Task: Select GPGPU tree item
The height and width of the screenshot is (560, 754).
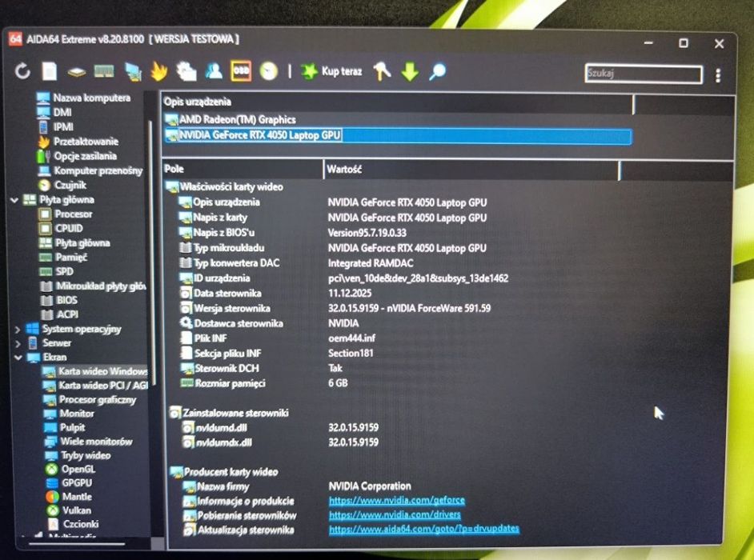Action: [69, 483]
